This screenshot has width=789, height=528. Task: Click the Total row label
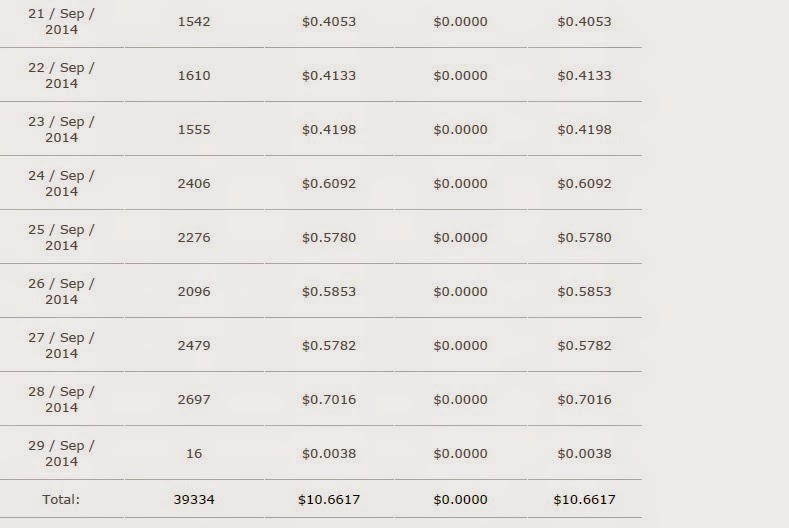(61, 499)
